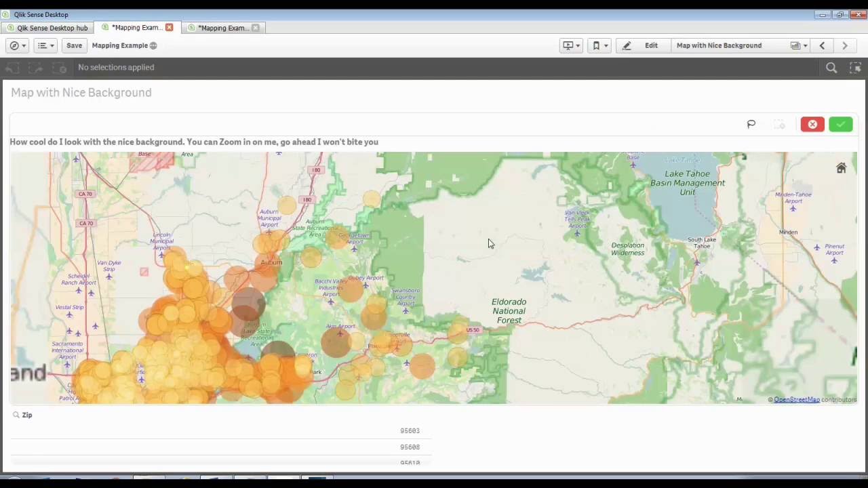This screenshot has width=868, height=488.
Task: Click the step back selection icon
Action: tap(12, 68)
